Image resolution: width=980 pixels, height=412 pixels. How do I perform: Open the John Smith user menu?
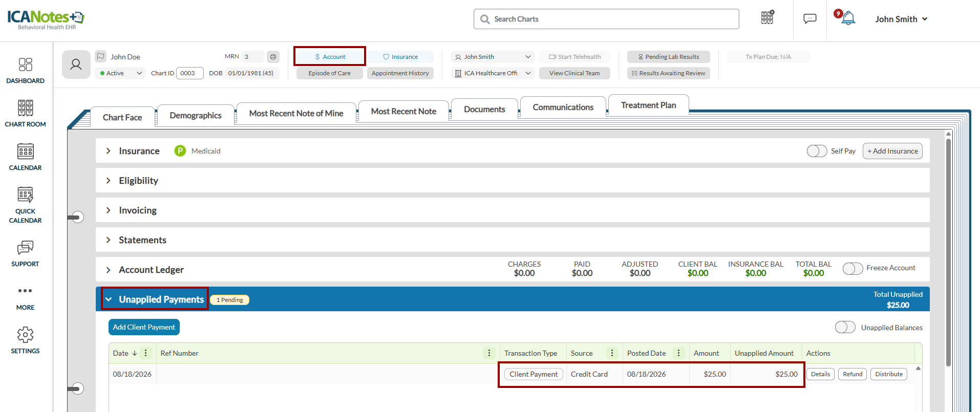coord(901,19)
